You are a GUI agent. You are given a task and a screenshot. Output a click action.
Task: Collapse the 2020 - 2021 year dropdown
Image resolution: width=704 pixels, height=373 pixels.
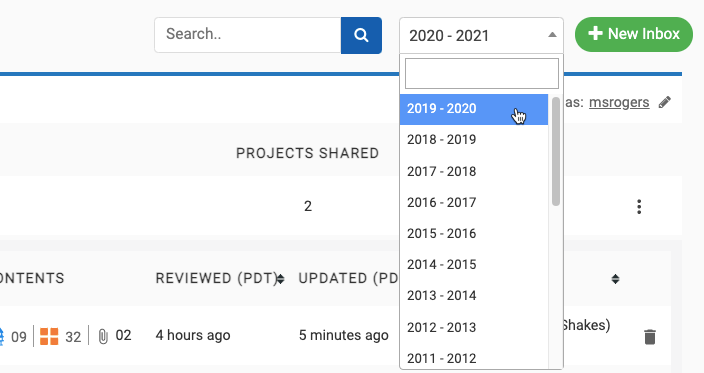click(x=481, y=35)
